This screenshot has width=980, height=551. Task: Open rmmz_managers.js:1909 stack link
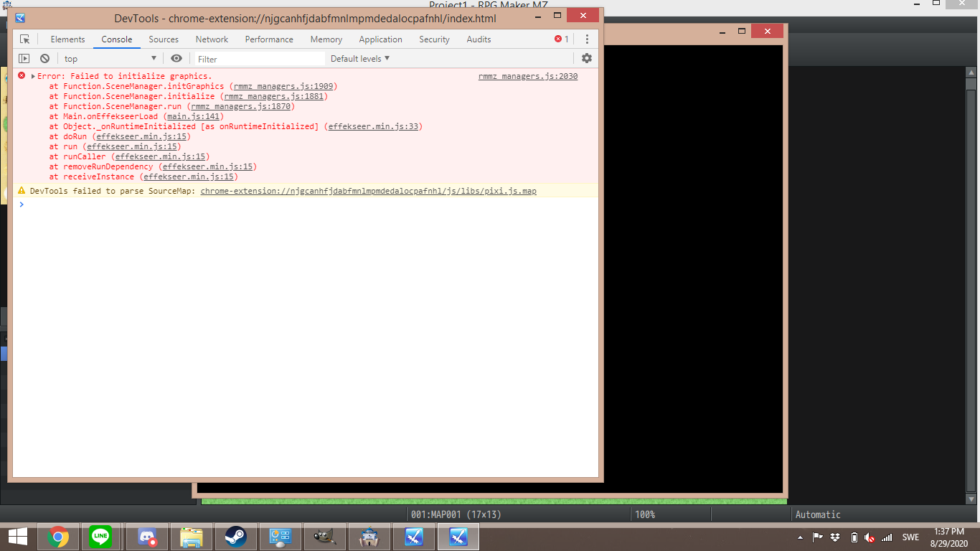pos(283,86)
